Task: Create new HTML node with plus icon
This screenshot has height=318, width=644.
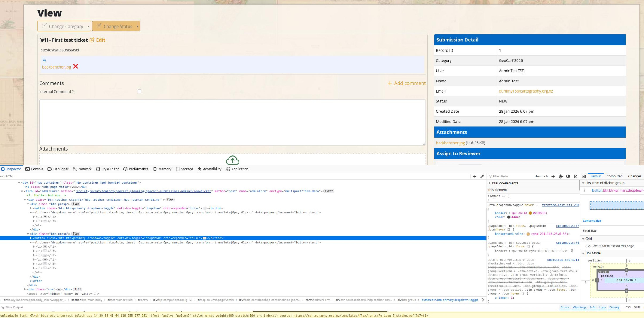Action: (475, 176)
